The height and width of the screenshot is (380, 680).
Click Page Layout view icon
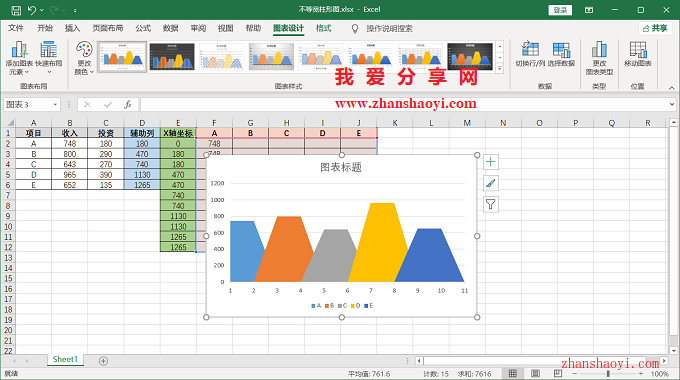536,373
